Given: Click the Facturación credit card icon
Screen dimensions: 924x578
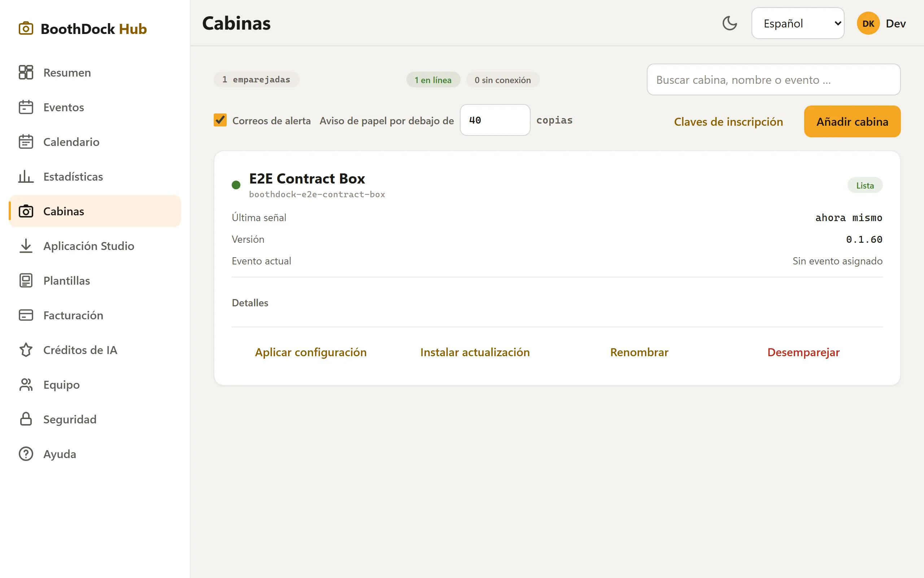Looking at the screenshot, I should (26, 315).
